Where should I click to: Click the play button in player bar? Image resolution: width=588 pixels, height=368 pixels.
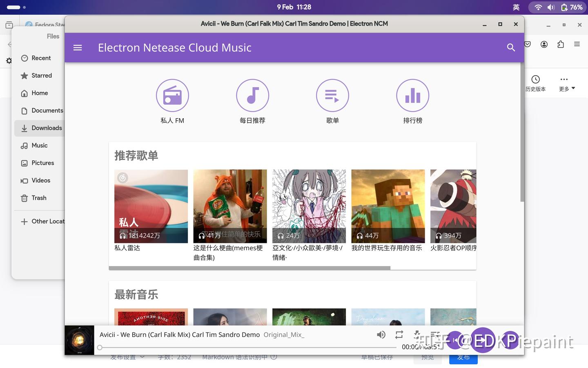(483, 340)
